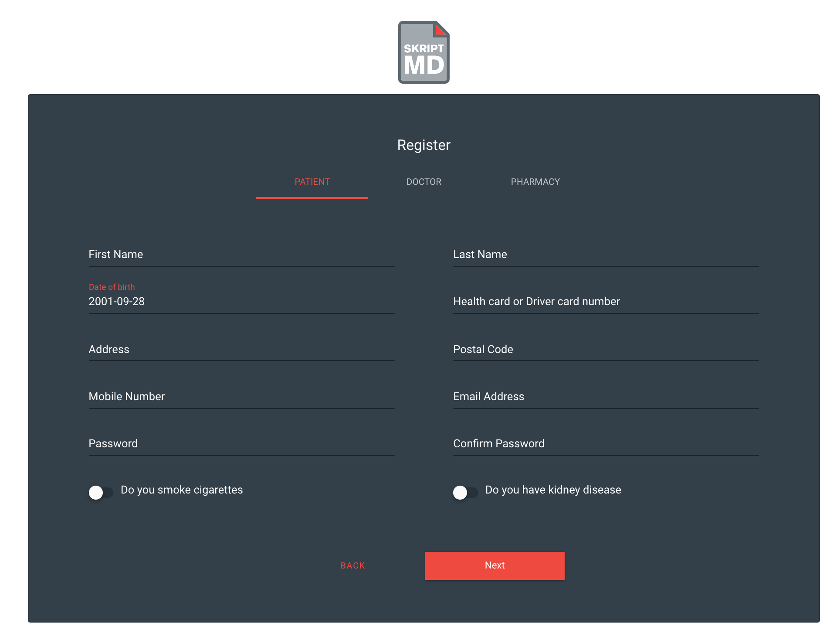
Task: Select the Address input field
Action: tap(241, 349)
